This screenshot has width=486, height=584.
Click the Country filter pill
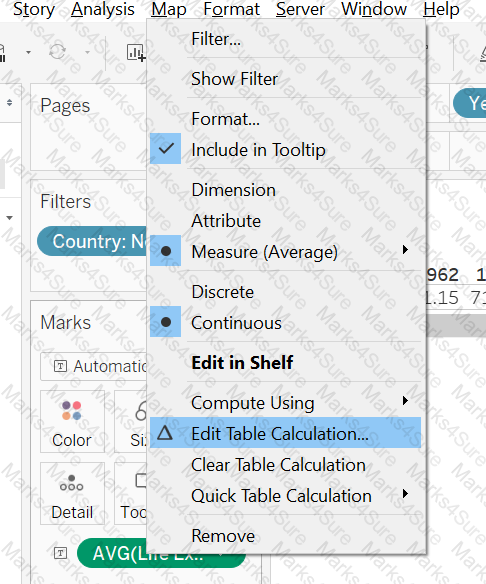[x=92, y=241]
